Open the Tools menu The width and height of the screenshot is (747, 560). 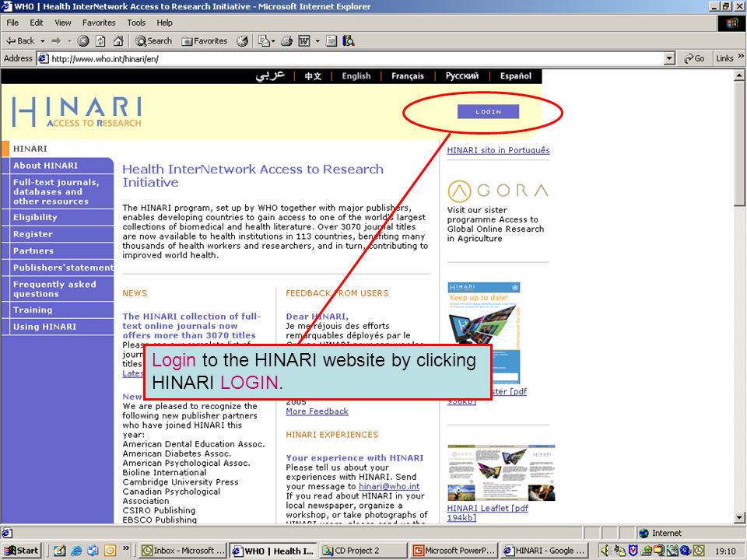tap(135, 23)
